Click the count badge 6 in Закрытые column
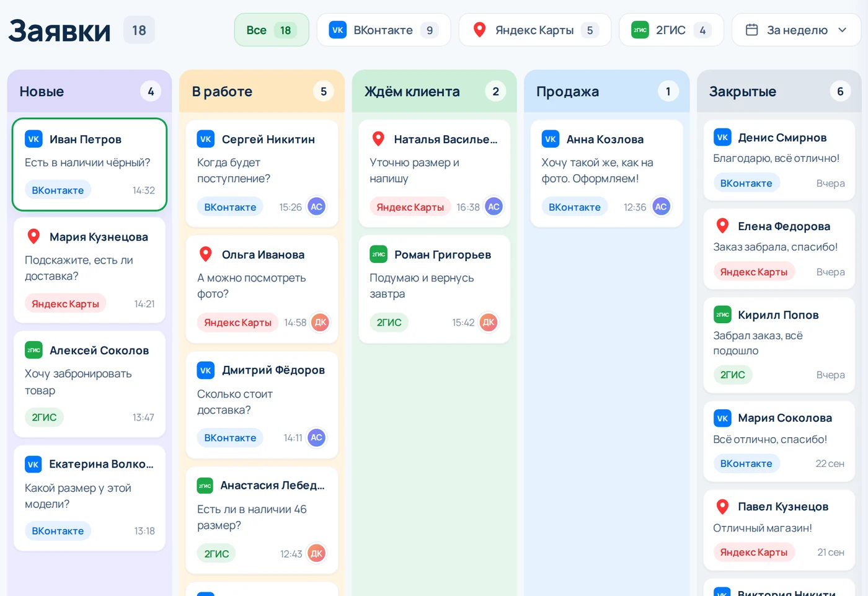Viewport: 868px width, 596px height. point(840,91)
